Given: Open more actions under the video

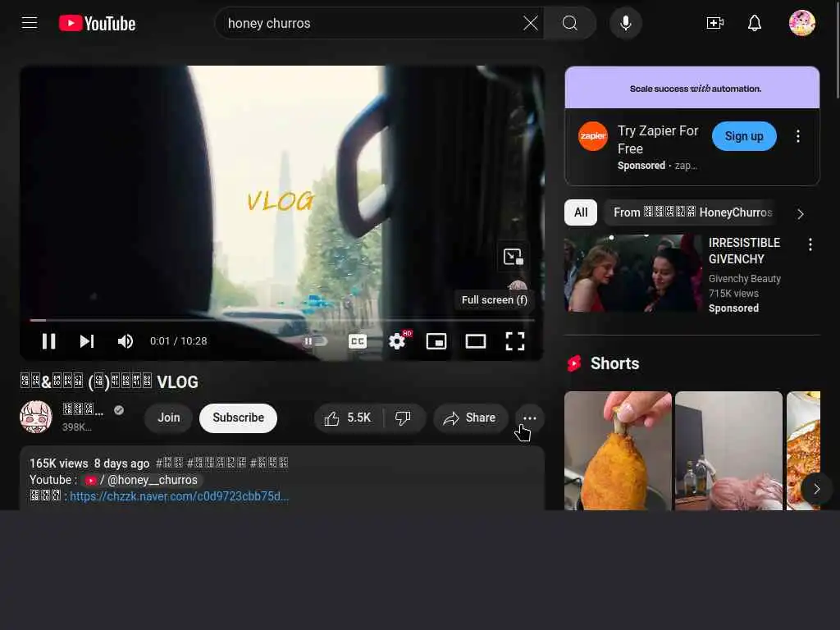Looking at the screenshot, I should (x=530, y=418).
